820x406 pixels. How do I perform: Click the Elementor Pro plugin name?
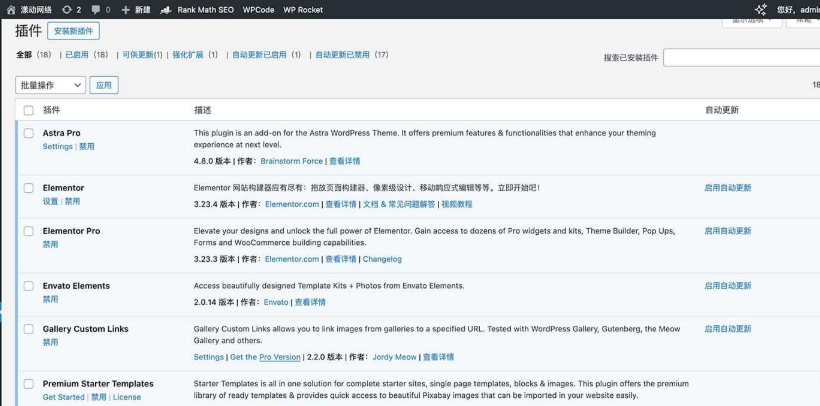71,231
